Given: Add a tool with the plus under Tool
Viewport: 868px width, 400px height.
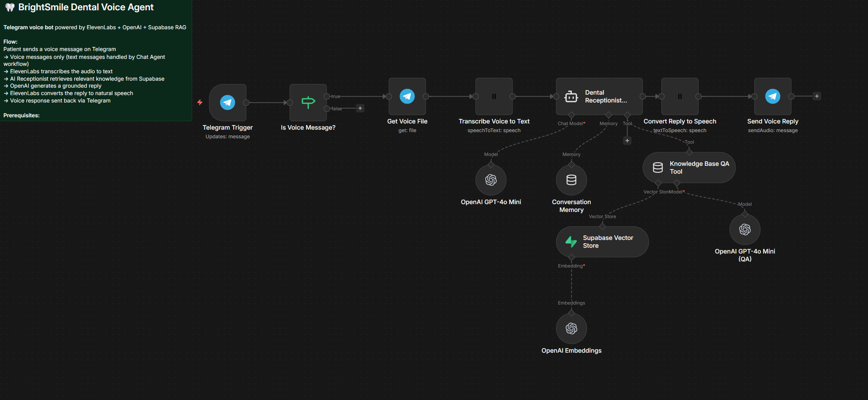Looking at the screenshot, I should click(x=627, y=141).
